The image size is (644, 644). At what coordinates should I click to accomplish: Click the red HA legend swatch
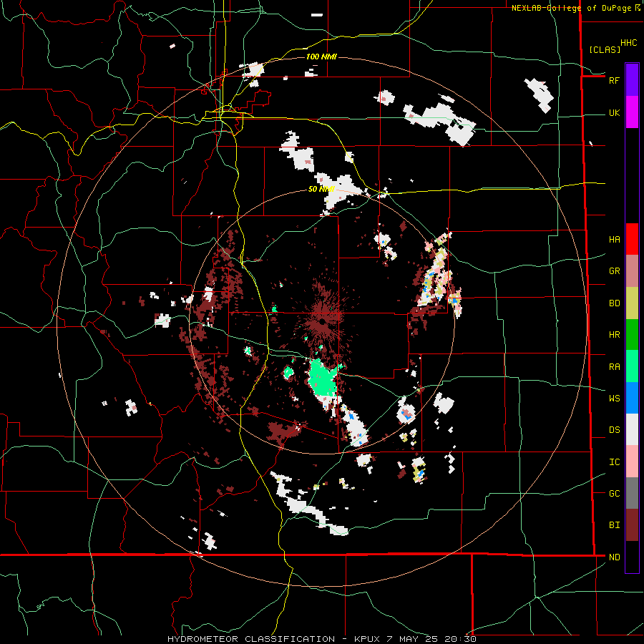[632, 239]
